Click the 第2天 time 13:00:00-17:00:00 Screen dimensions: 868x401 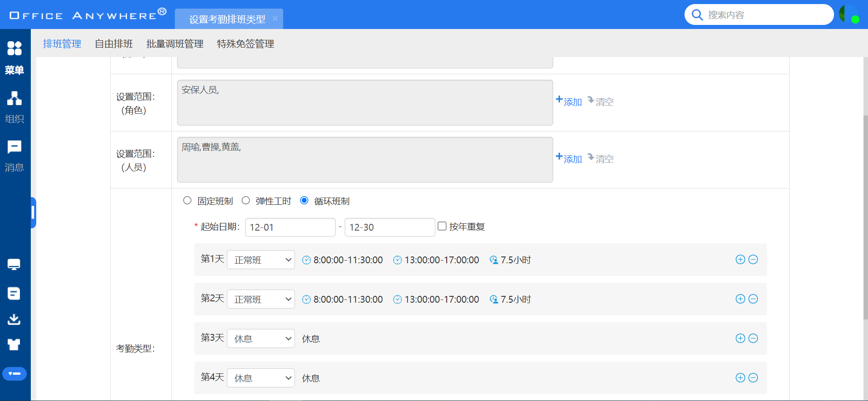(x=442, y=300)
